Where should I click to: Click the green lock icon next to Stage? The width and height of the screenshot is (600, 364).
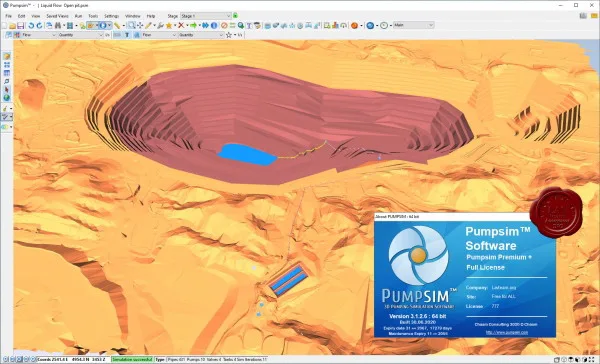[235, 16]
